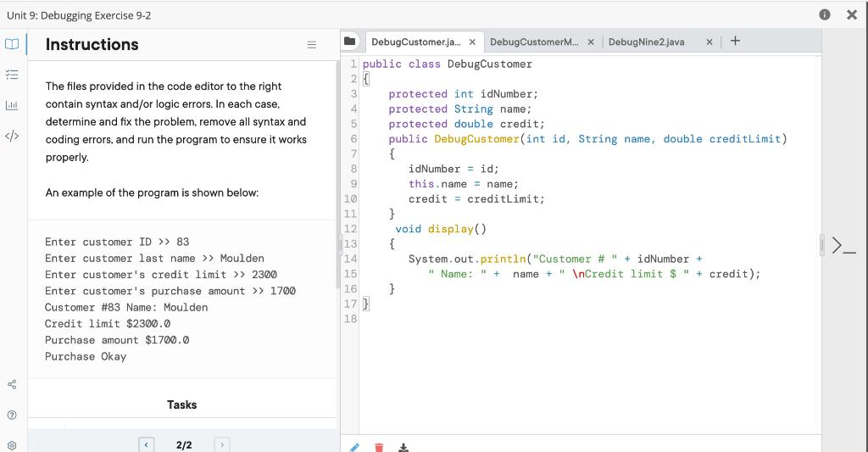Click 'protected int idNumber;' code line
868x452 pixels.
pos(463,94)
